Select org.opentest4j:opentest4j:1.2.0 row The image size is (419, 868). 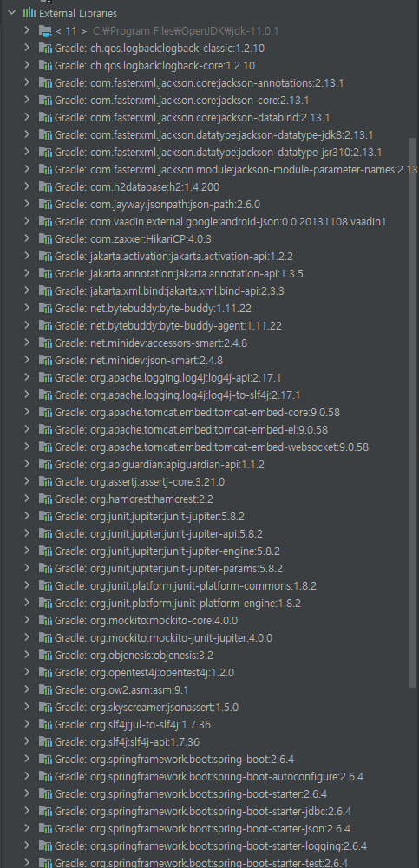[205, 672]
